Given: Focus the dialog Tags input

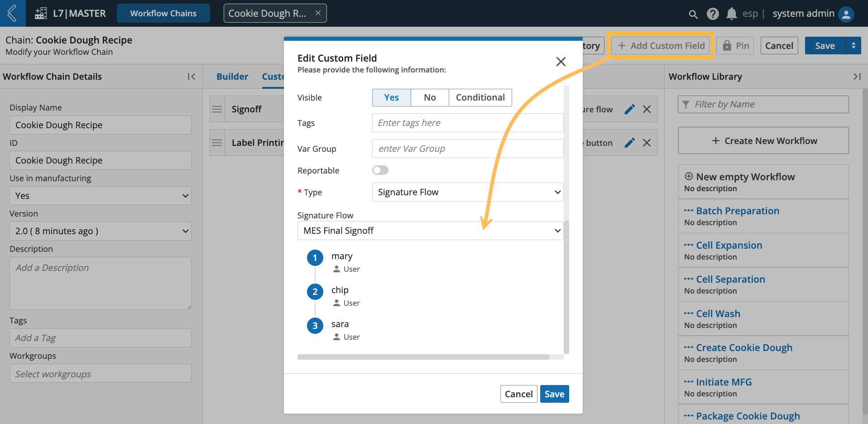Looking at the screenshot, I should coord(468,123).
